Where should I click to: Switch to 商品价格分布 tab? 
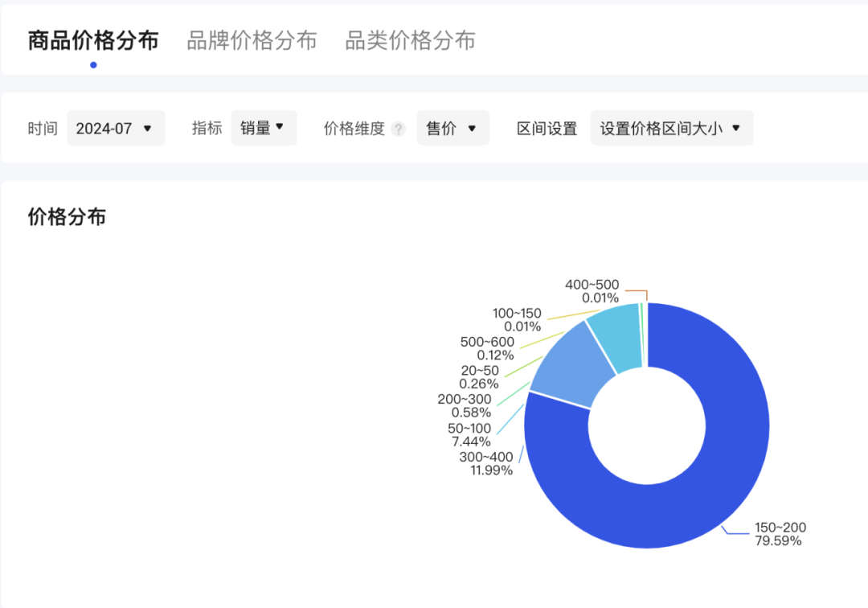(x=93, y=40)
